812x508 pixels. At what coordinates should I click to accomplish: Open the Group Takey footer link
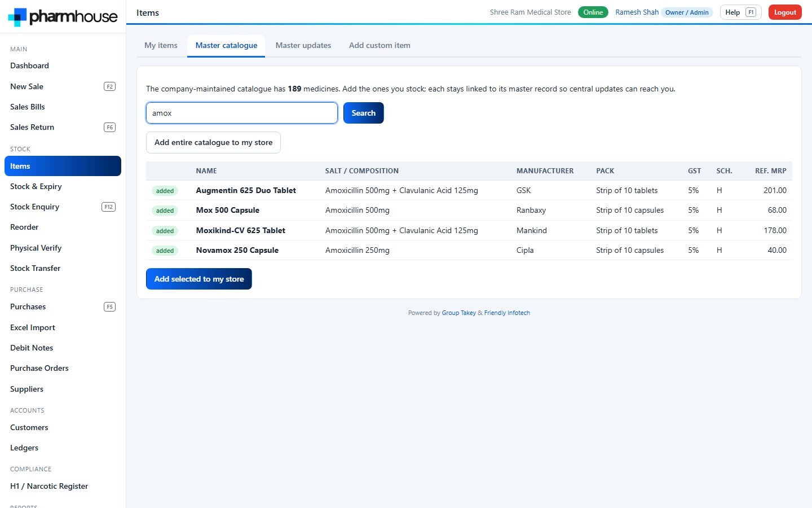pos(459,313)
